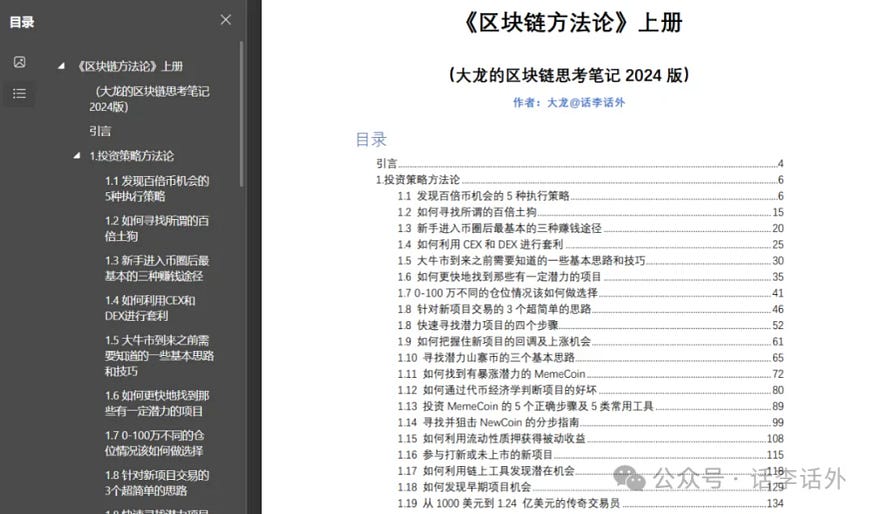The width and height of the screenshot is (875, 514).
Task: Go to TOC entry 1.1 发现百倍币机会的5种执行策略
Action: point(590,196)
